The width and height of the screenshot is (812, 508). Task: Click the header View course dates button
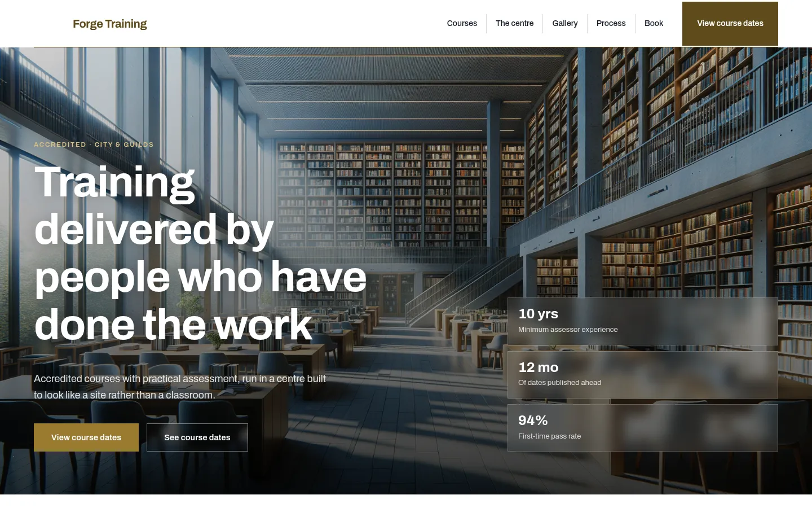click(x=730, y=24)
